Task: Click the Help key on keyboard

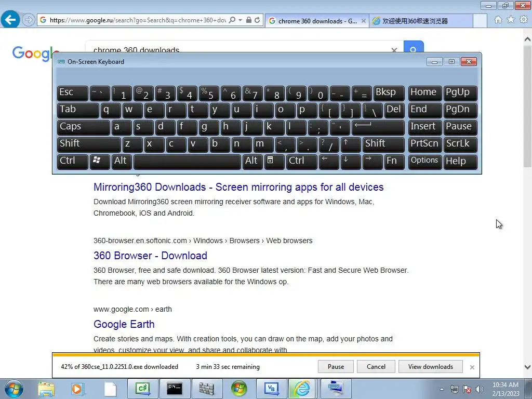Action: [460, 161]
